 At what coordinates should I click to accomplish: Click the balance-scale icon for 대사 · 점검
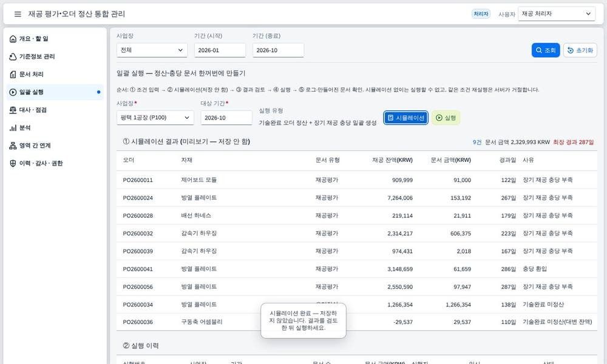click(x=13, y=110)
